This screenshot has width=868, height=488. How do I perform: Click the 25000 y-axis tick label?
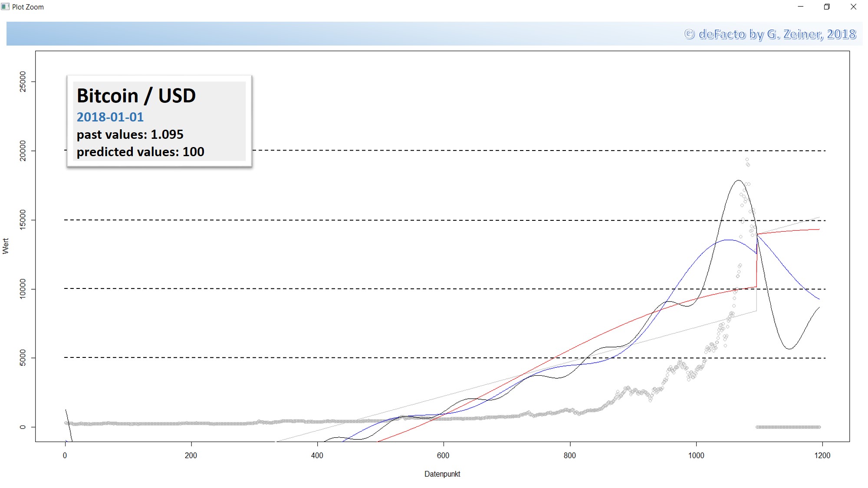(23, 82)
